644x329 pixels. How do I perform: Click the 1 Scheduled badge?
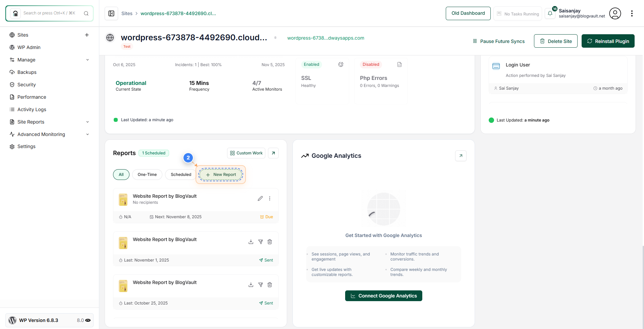(x=154, y=153)
